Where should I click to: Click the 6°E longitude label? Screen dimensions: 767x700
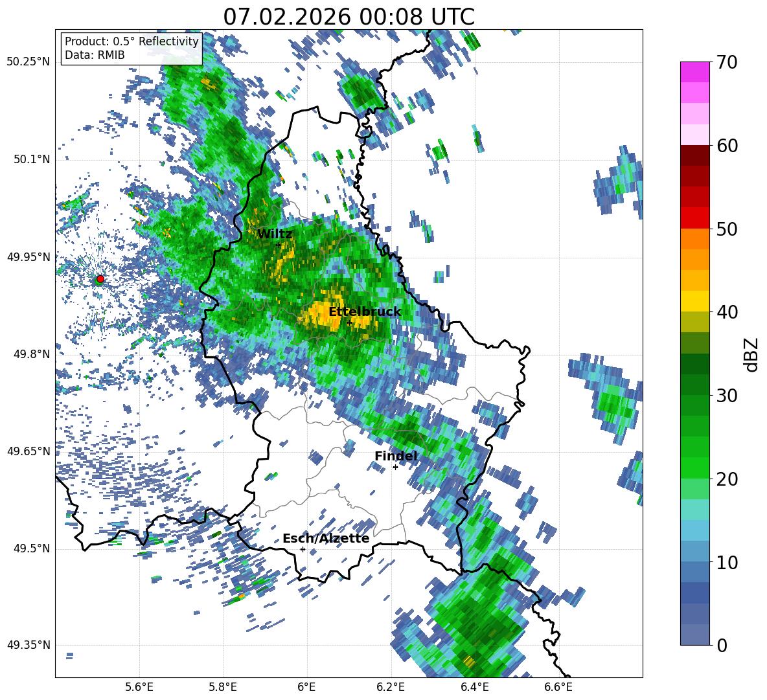[x=306, y=688]
